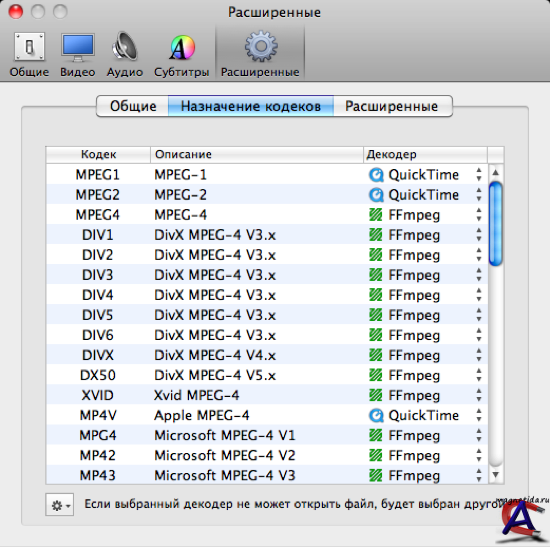
Task: Open decoder popup for DIV6
Action: (x=425, y=335)
